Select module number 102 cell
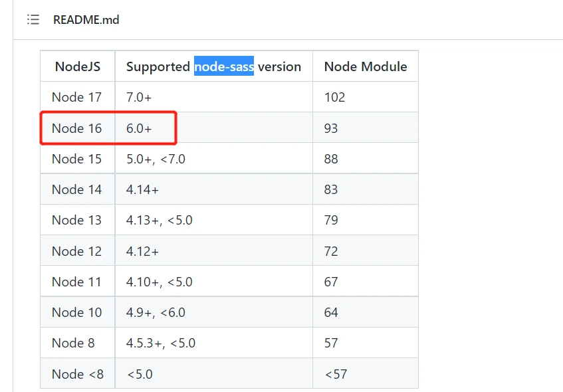 (x=366, y=97)
